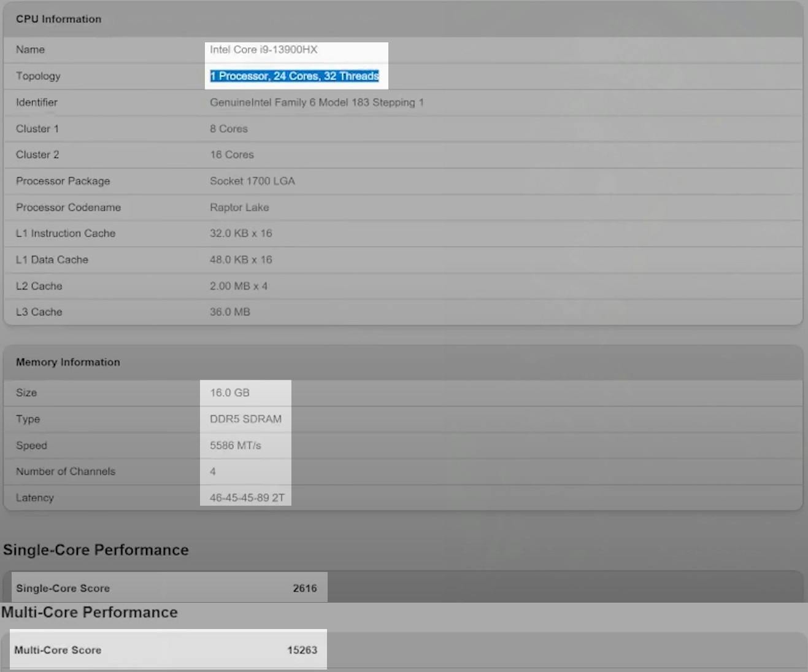Click the Multi-Core Score value 15263
The image size is (808, 672).
click(x=302, y=650)
